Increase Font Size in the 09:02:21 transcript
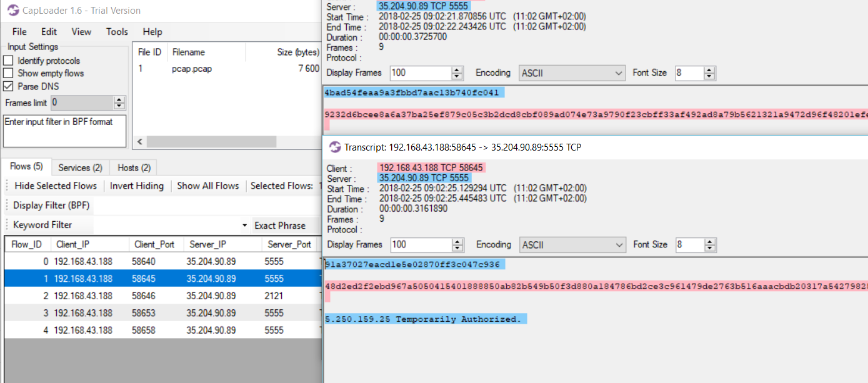This screenshot has height=383, width=868. [709, 69]
